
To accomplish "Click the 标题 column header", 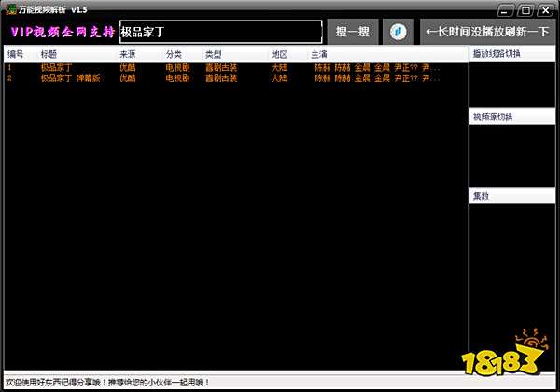I will point(49,55).
